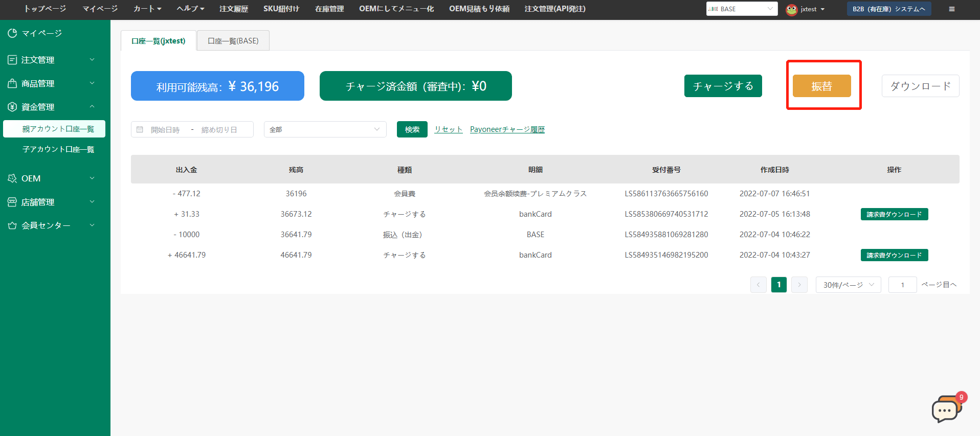Click the - 10000 amount cell

click(187, 235)
